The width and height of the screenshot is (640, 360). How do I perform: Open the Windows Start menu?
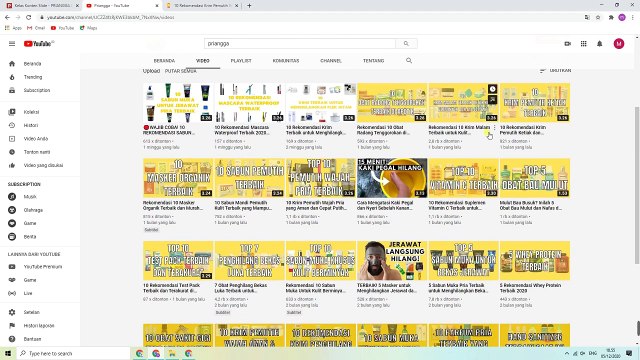(8, 353)
